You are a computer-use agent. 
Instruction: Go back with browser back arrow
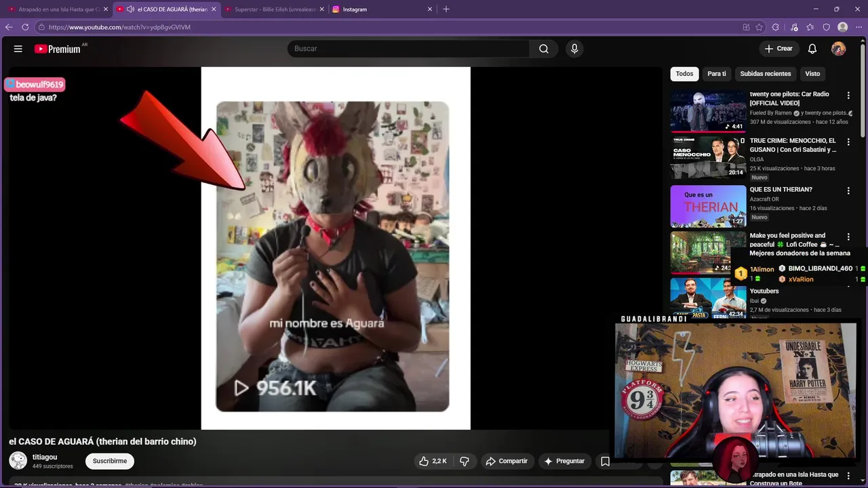pyautogui.click(x=9, y=27)
